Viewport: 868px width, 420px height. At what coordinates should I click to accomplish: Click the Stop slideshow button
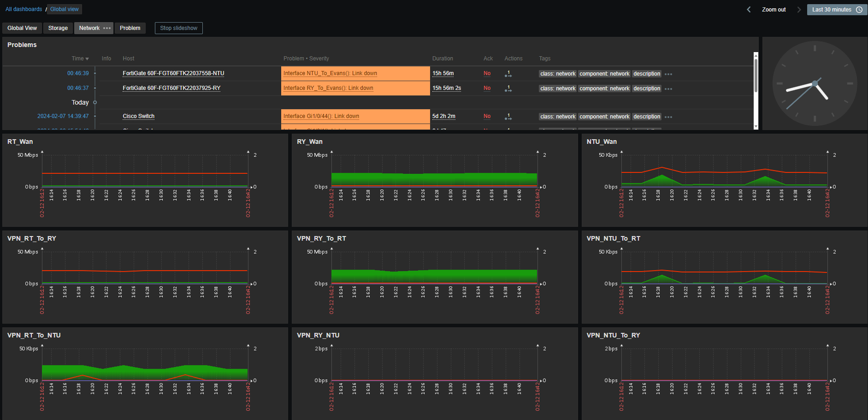178,28
